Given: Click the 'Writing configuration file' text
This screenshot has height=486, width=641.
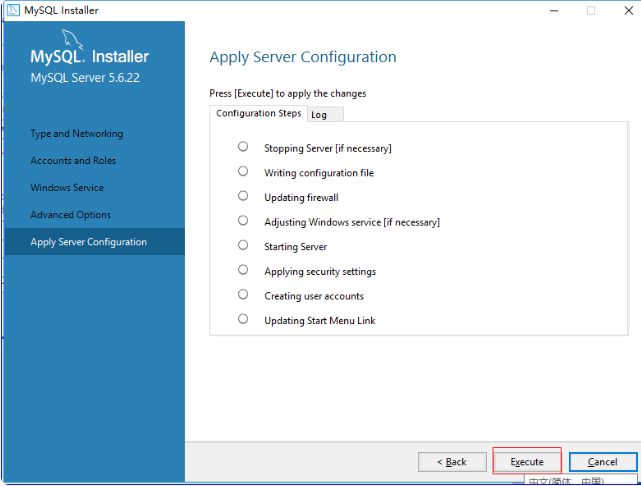Looking at the screenshot, I should point(319,173).
